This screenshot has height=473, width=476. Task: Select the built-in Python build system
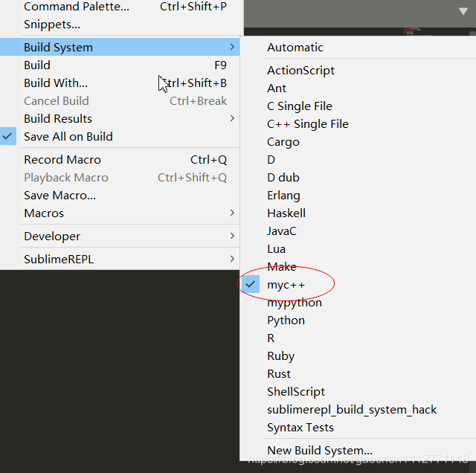click(358, 321)
